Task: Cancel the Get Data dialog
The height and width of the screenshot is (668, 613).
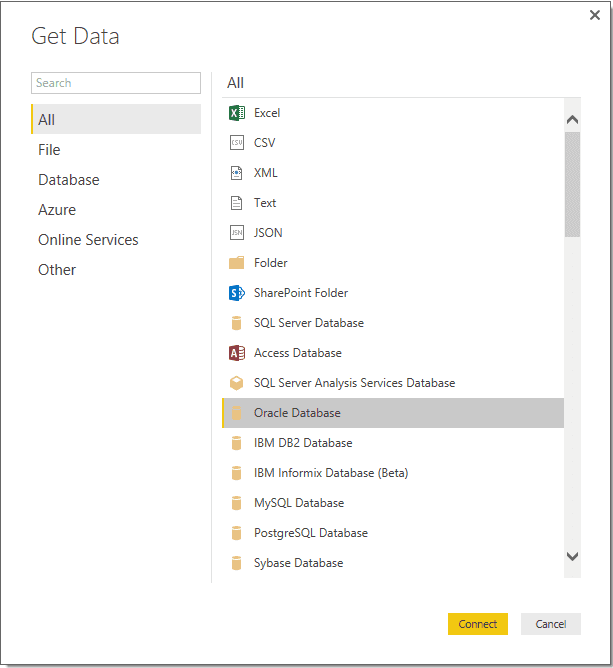Action: [551, 624]
